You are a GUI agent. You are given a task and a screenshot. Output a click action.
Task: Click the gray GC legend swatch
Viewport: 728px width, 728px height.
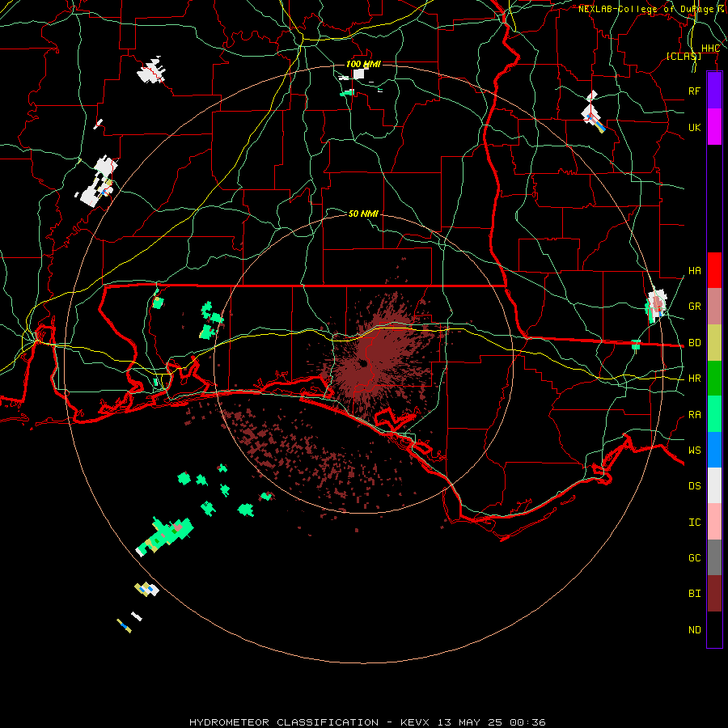[x=714, y=557]
